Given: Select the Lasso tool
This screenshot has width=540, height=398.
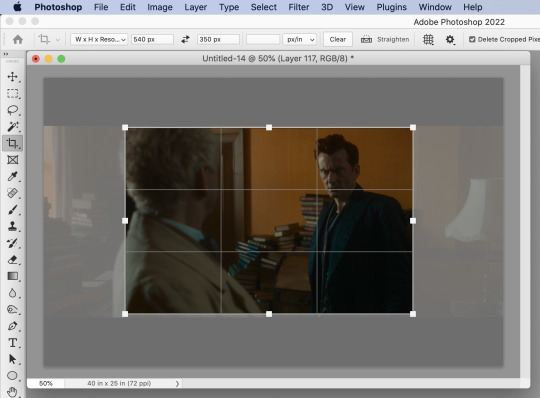Looking at the screenshot, I should pos(13,110).
